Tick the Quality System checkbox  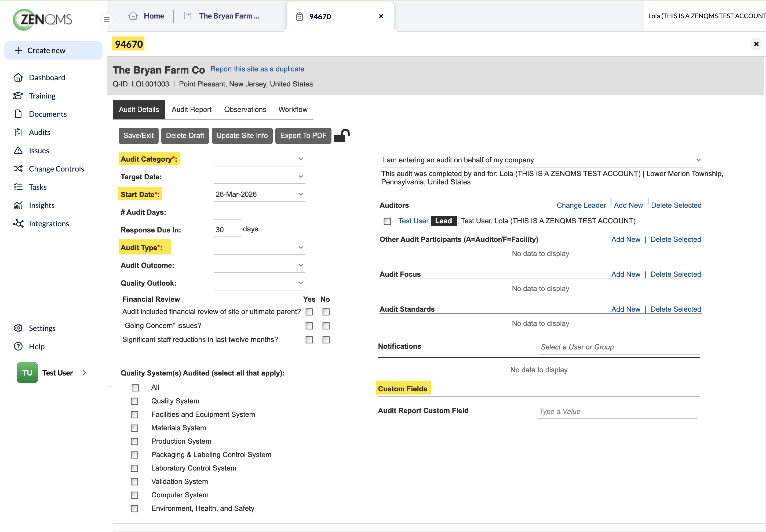point(134,401)
